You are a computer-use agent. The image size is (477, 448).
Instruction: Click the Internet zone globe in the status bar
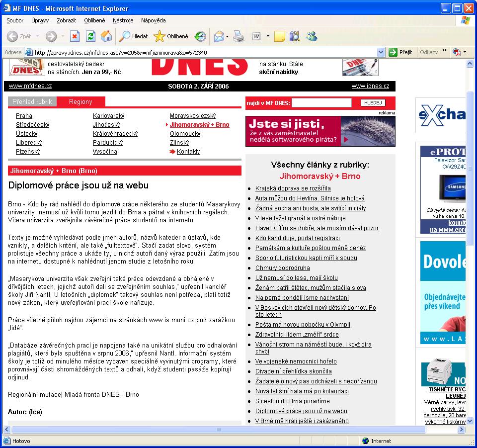[365, 441]
